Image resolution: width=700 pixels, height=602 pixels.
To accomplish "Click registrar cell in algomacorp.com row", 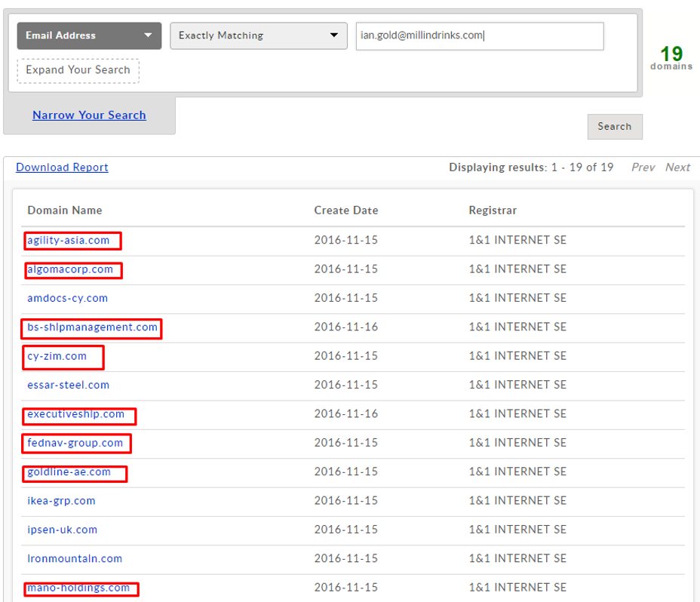I will point(517,269).
